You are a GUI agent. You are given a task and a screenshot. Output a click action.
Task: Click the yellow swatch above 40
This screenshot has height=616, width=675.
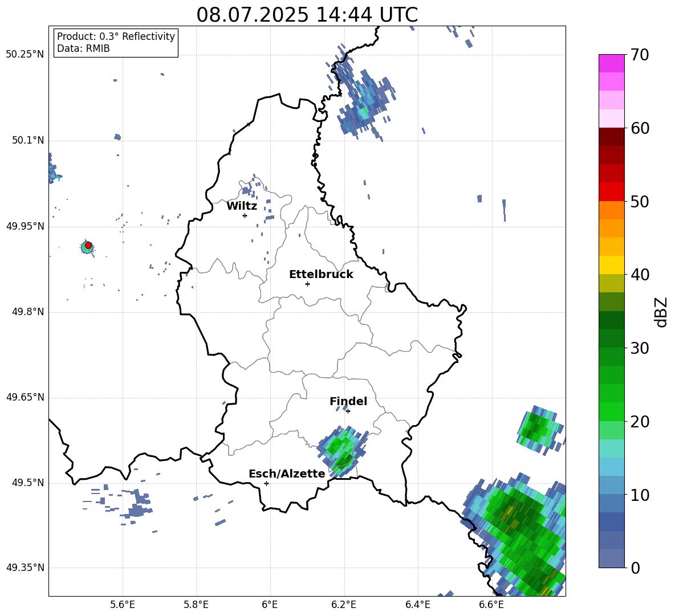tap(611, 265)
